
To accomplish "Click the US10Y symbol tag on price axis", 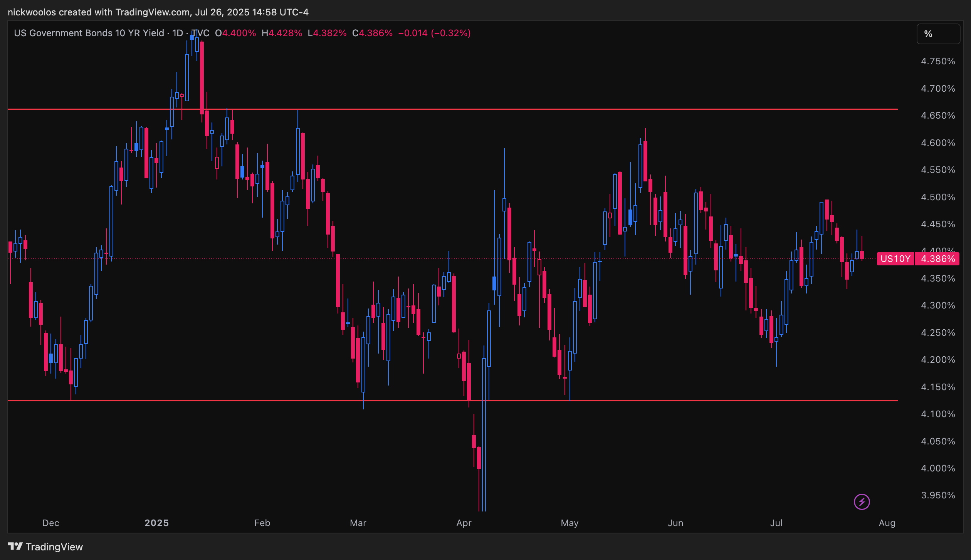I will [895, 259].
